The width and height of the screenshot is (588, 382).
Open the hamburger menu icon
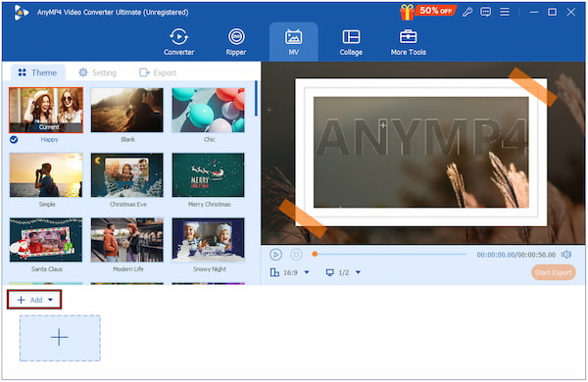(505, 12)
